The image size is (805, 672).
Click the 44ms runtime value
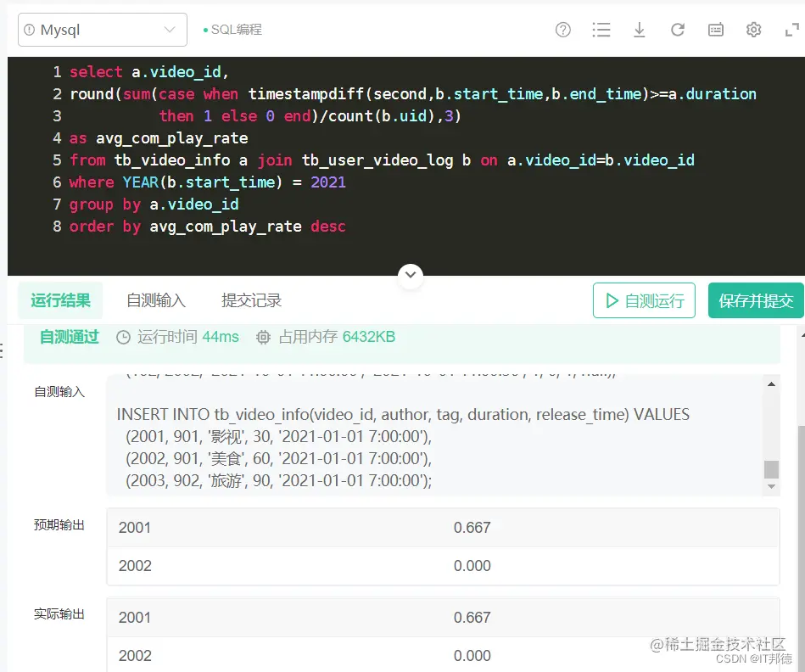click(221, 338)
